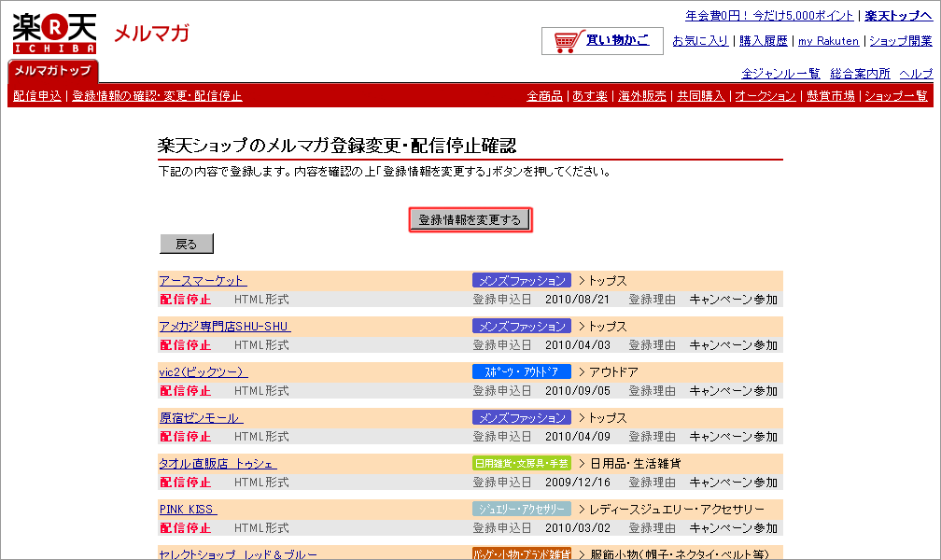Click the date 2010/09/05
The image size is (941, 560).
coord(577,390)
